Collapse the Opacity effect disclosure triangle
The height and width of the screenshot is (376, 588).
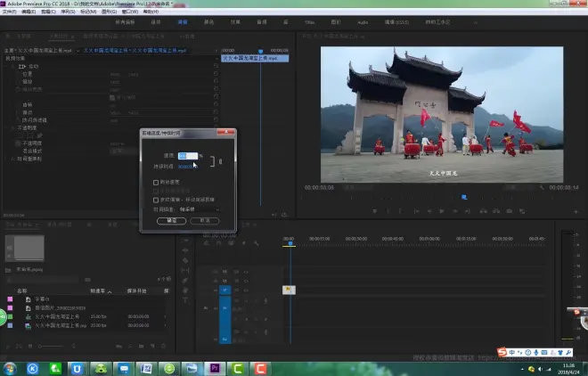12,127
